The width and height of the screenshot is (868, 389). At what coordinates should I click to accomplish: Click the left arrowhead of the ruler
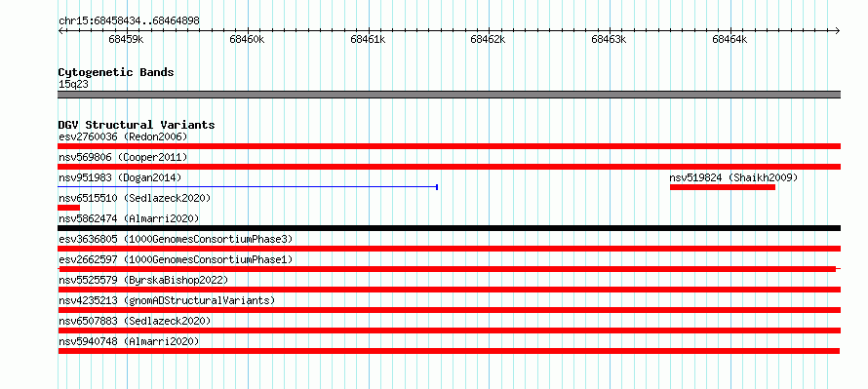click(60, 30)
